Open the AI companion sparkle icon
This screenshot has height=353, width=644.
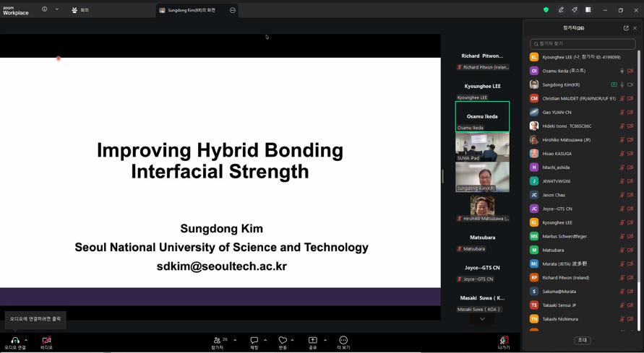[x=575, y=10]
